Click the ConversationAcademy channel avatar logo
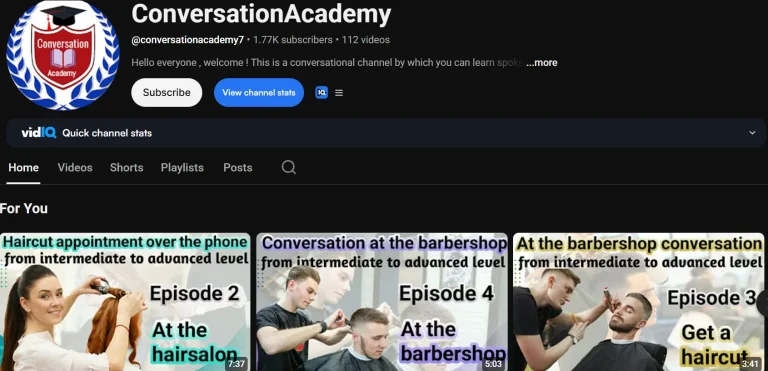Image resolution: width=768 pixels, height=371 pixels. point(63,54)
